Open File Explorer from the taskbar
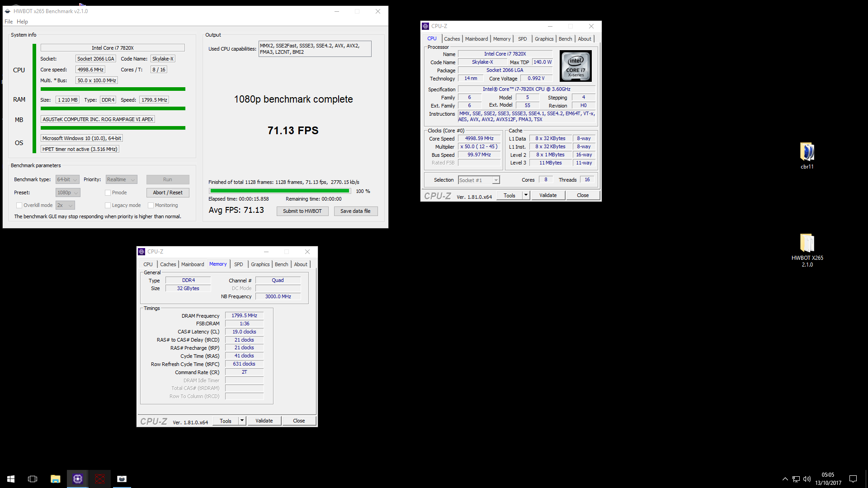 55,479
